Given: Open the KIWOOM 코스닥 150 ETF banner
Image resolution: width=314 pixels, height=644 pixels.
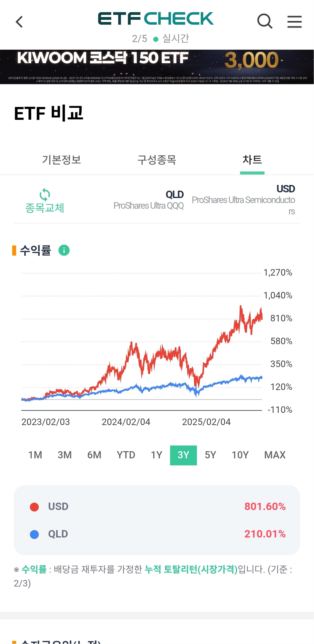Looking at the screenshot, I should point(157,67).
